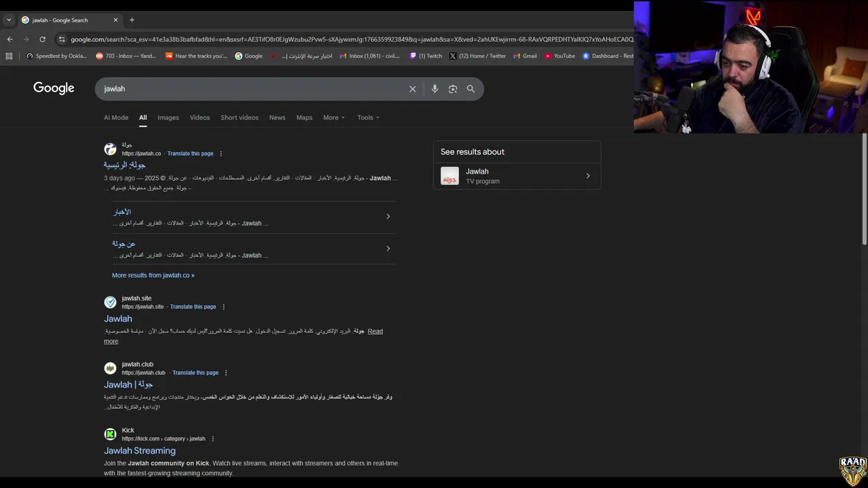Focus the browser address bar URL
868x488 pixels.
pyautogui.click(x=351, y=39)
